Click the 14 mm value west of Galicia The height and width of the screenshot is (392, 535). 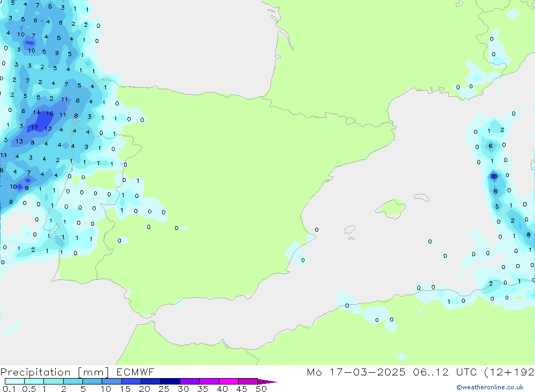point(36,113)
